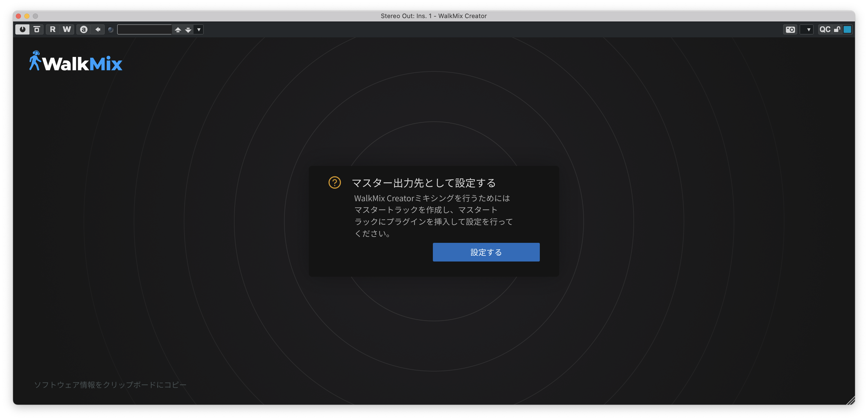Viewport: 868px width, 420px height.
Task: Click the orange question mark icon
Action: (335, 182)
